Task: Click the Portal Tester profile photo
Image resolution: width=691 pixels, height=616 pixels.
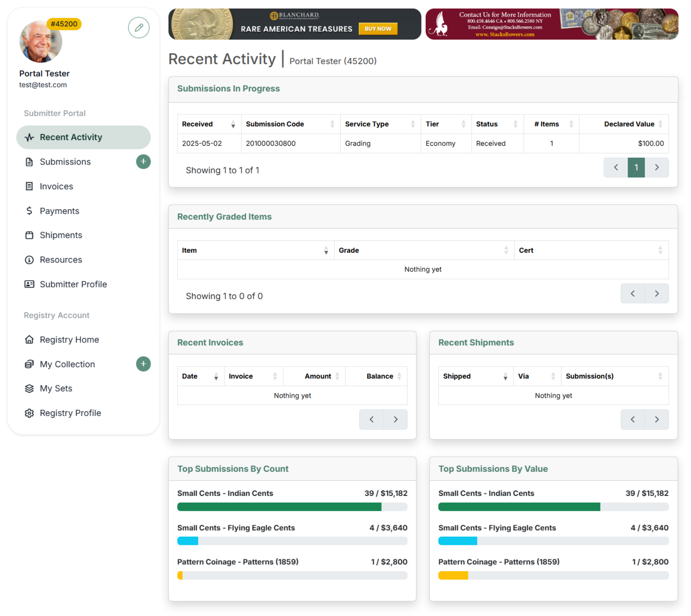Action: point(40,41)
